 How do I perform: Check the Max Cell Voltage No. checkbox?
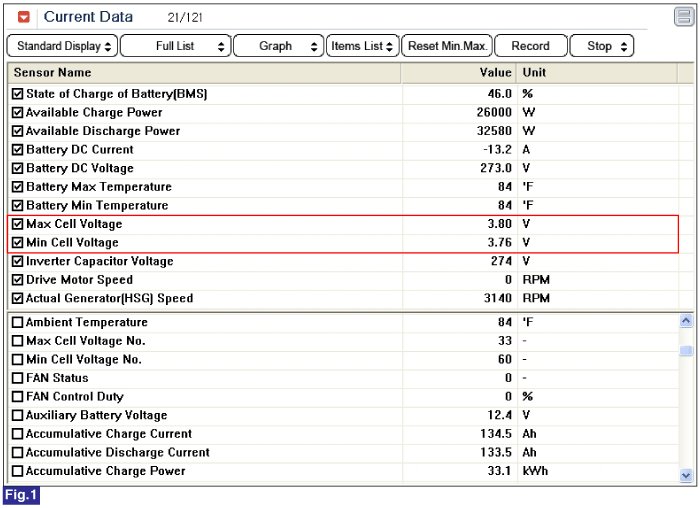17,341
